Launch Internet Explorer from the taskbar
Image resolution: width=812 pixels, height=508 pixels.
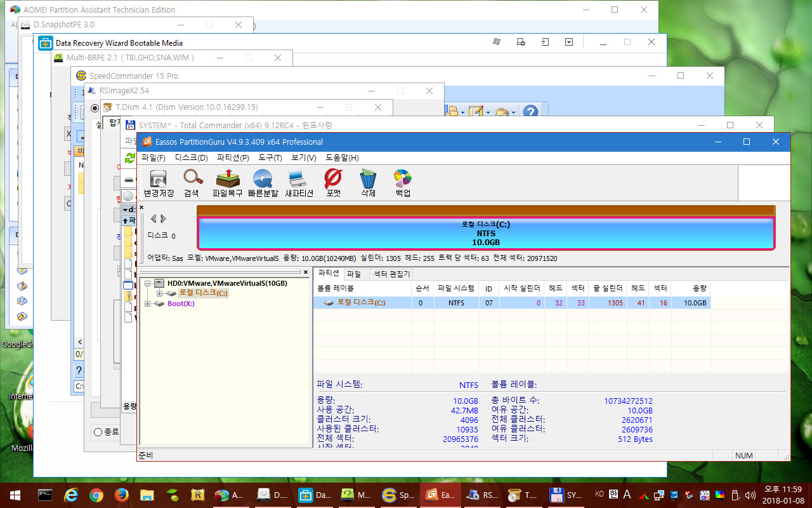pos(71,495)
